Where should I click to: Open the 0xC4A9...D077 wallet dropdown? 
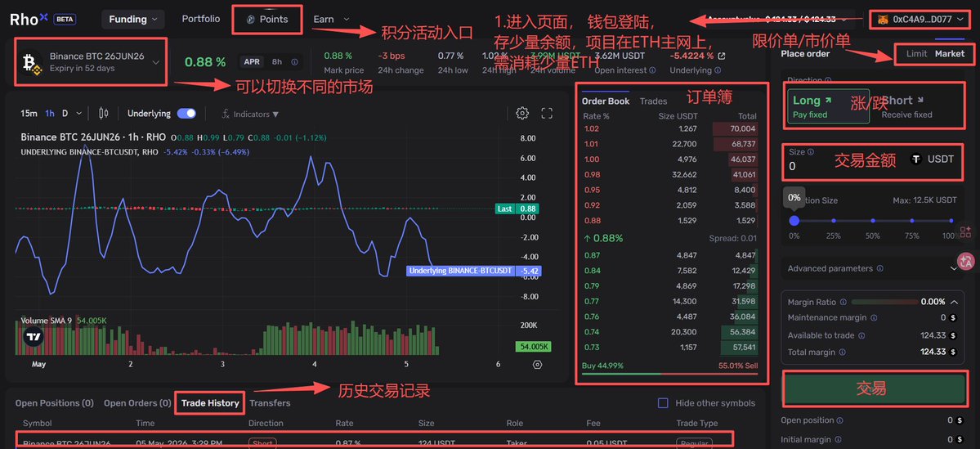[x=922, y=20]
